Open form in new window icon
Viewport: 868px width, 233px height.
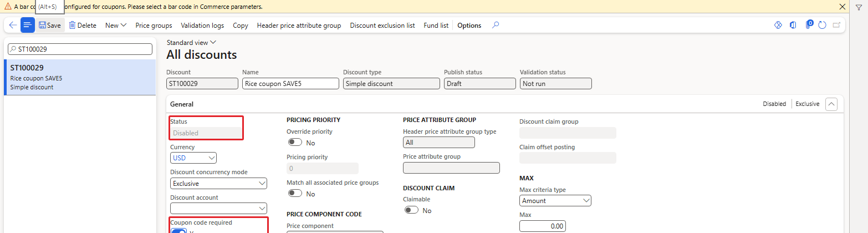pyautogui.click(x=836, y=25)
